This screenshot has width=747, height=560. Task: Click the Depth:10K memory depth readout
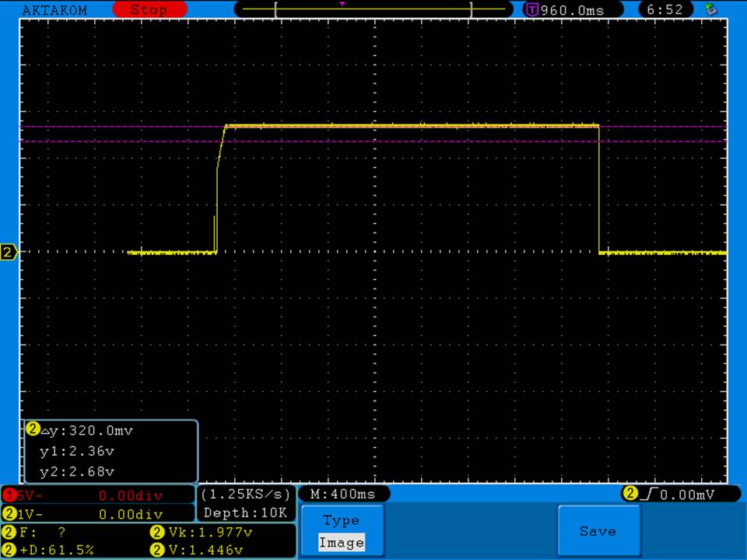coord(246,513)
